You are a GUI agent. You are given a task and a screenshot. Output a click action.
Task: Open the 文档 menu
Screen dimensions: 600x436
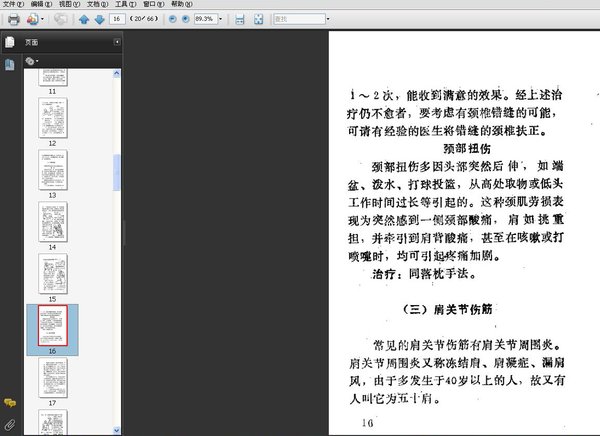coord(98,4)
